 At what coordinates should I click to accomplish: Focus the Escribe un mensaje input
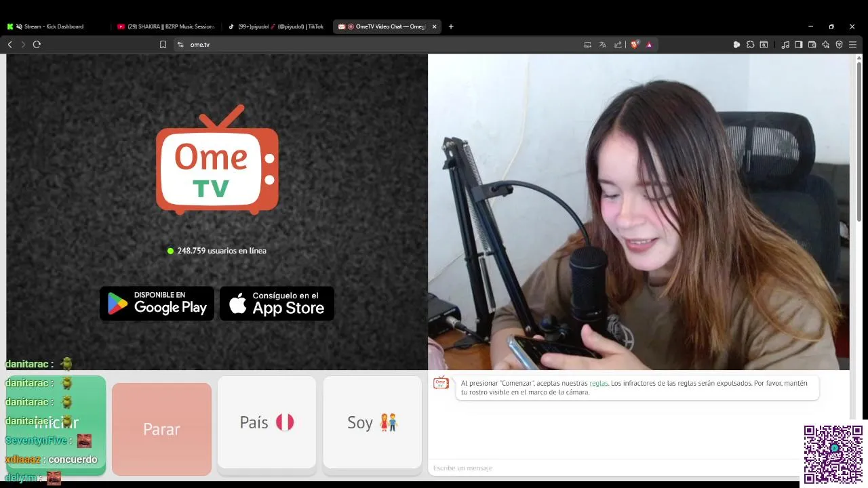614,468
